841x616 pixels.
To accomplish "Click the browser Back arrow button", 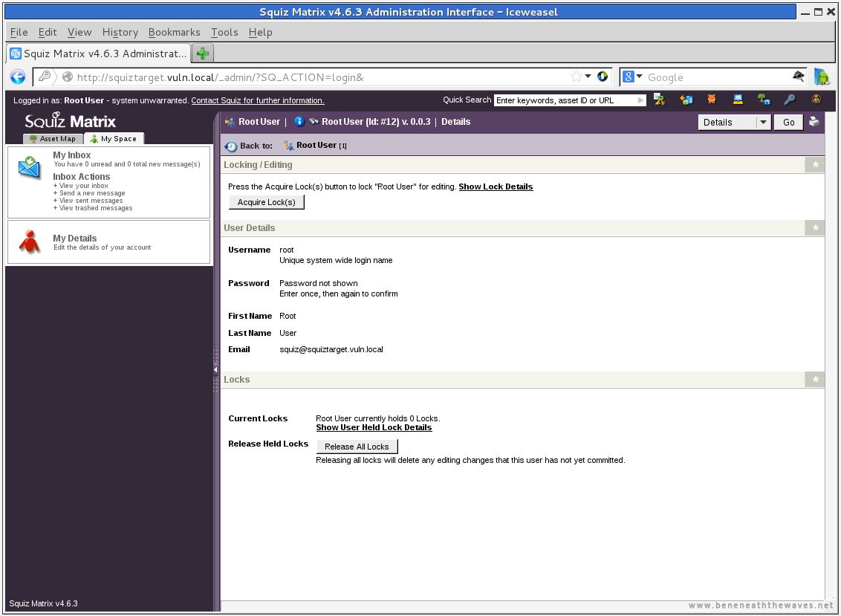I will pyautogui.click(x=18, y=77).
